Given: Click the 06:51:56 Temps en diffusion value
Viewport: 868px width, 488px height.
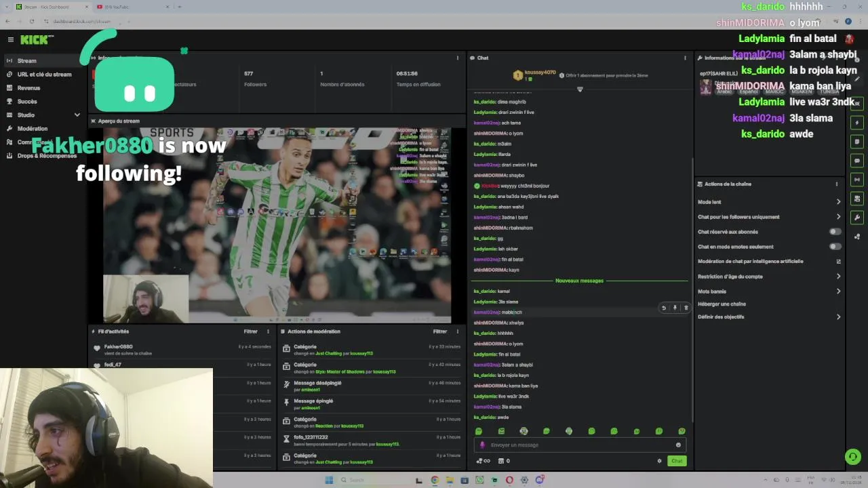Looking at the screenshot, I should 407,74.
